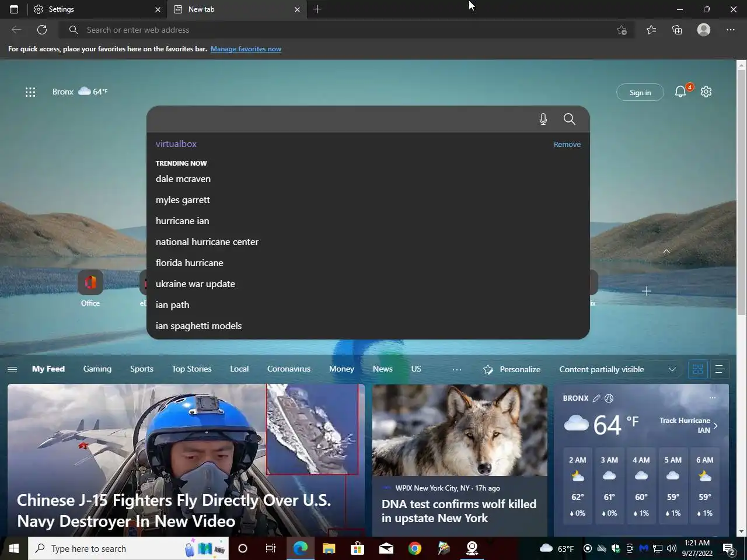Collapse quick links with chevron up
This screenshot has height=560, width=747.
(x=666, y=251)
